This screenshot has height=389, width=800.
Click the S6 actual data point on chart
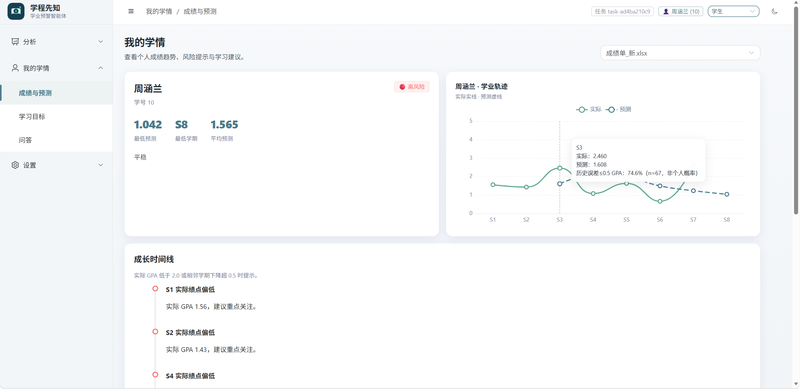coord(660,201)
